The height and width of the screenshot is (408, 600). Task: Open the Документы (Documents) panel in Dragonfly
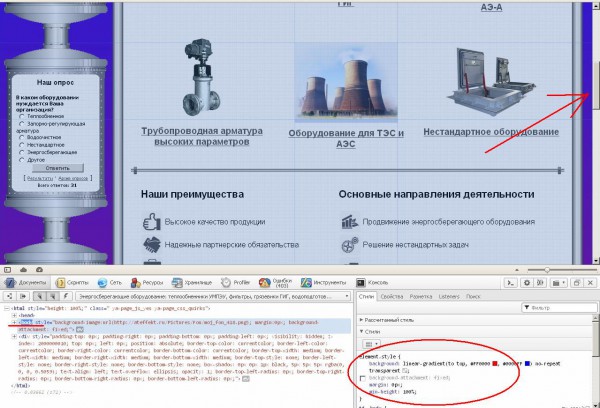pyautogui.click(x=26, y=282)
